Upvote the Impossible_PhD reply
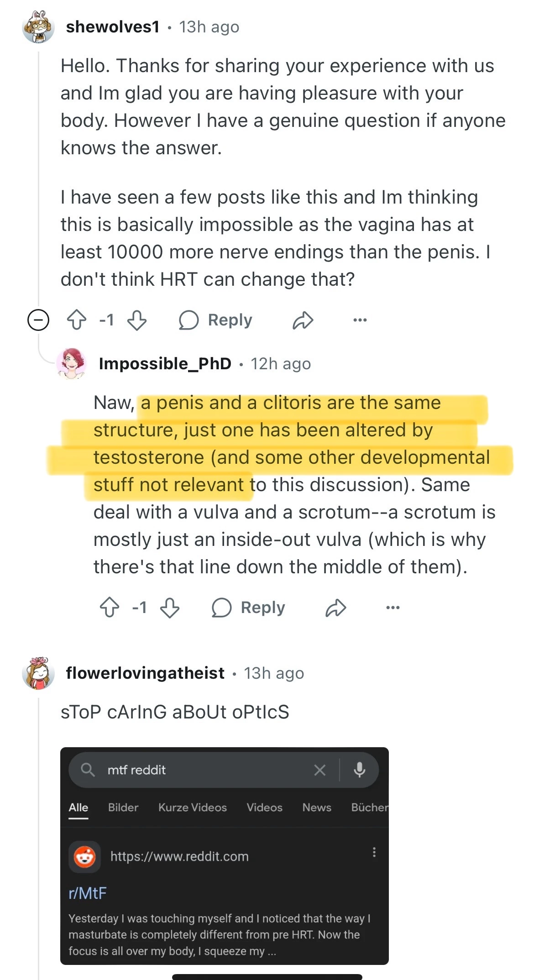The image size is (534, 980). pyautogui.click(x=110, y=608)
